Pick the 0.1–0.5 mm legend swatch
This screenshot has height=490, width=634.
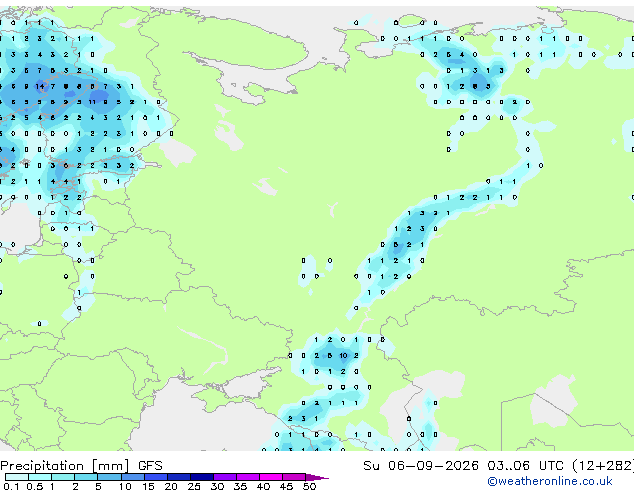[x=17, y=477]
